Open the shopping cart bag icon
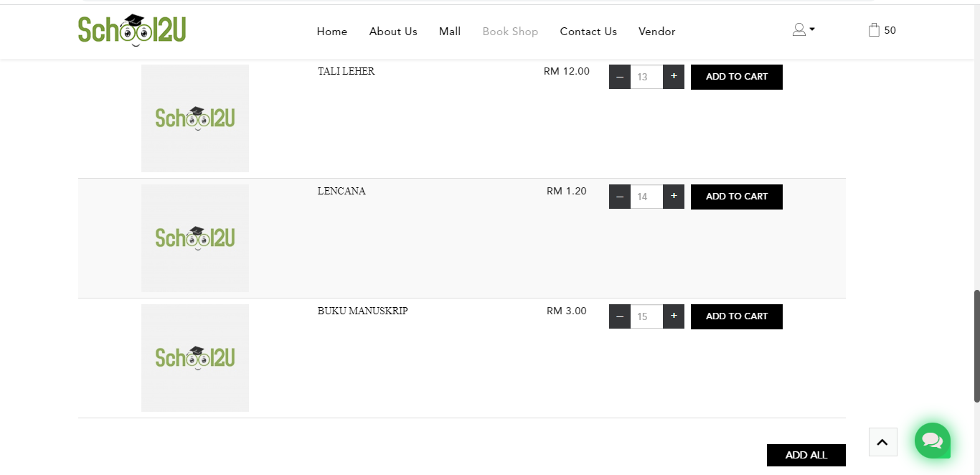980x475 pixels. pos(874,30)
